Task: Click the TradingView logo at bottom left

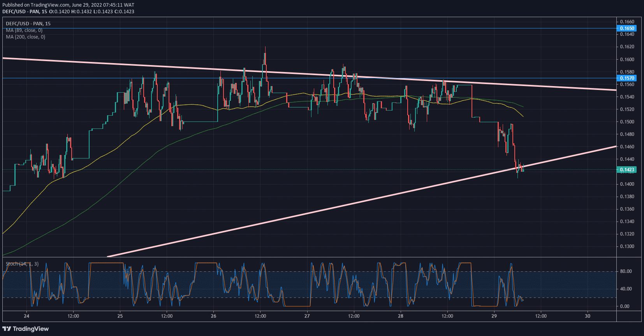Action: pyautogui.click(x=26, y=329)
